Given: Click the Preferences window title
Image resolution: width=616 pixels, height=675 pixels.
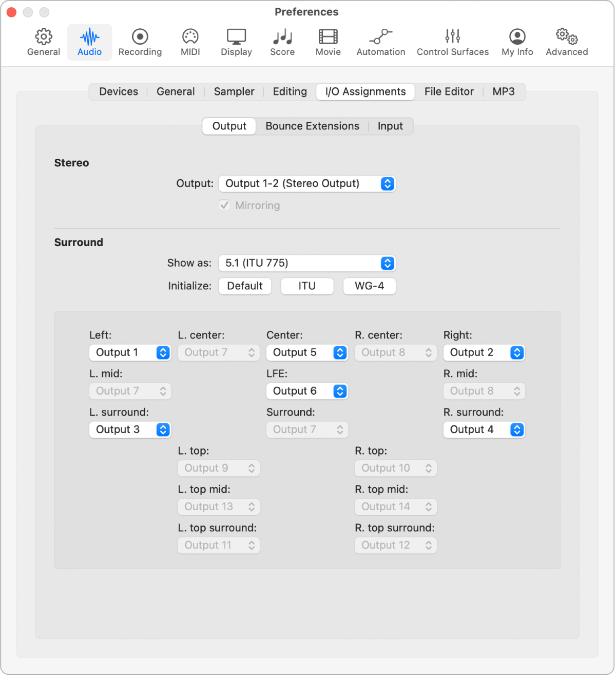Looking at the screenshot, I should 306,12.
